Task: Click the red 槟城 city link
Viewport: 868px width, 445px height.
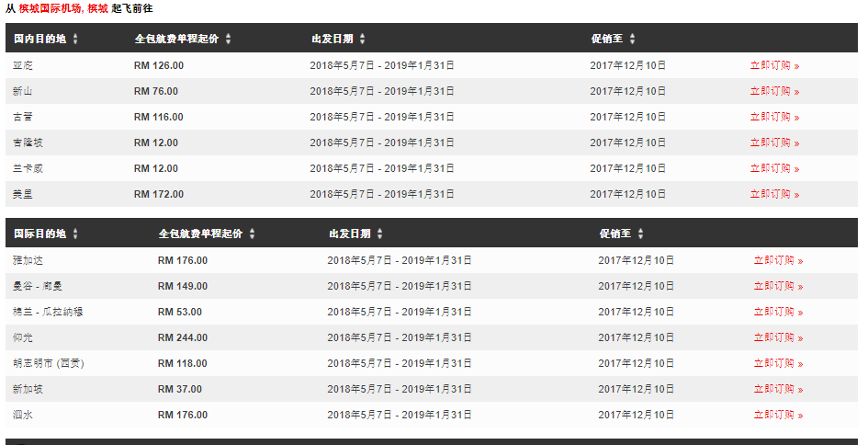Action: coord(97,8)
